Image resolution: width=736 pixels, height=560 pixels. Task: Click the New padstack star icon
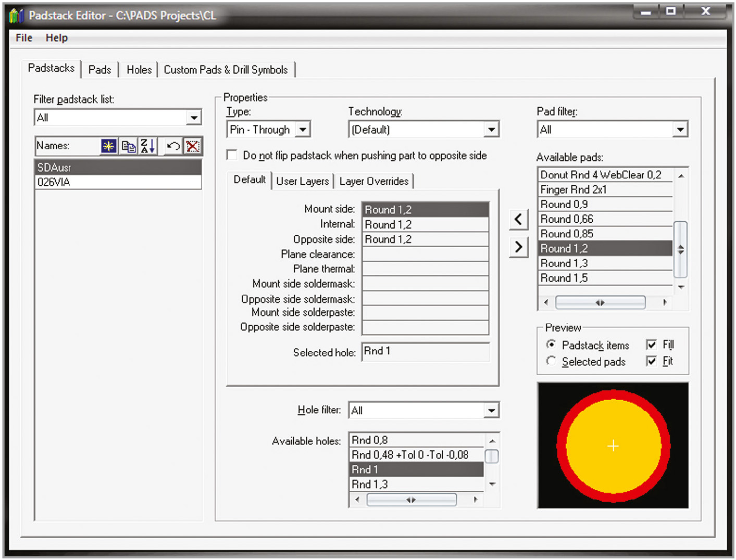click(x=108, y=146)
